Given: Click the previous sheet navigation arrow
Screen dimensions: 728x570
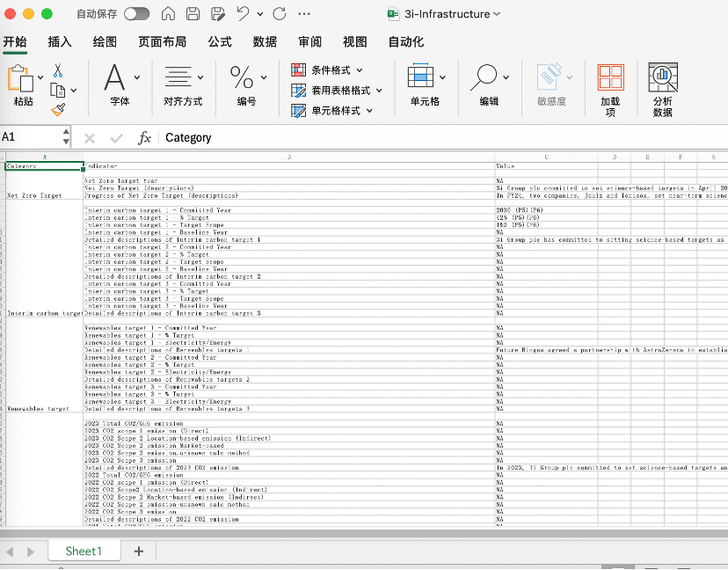Looking at the screenshot, I should pos(10,552).
